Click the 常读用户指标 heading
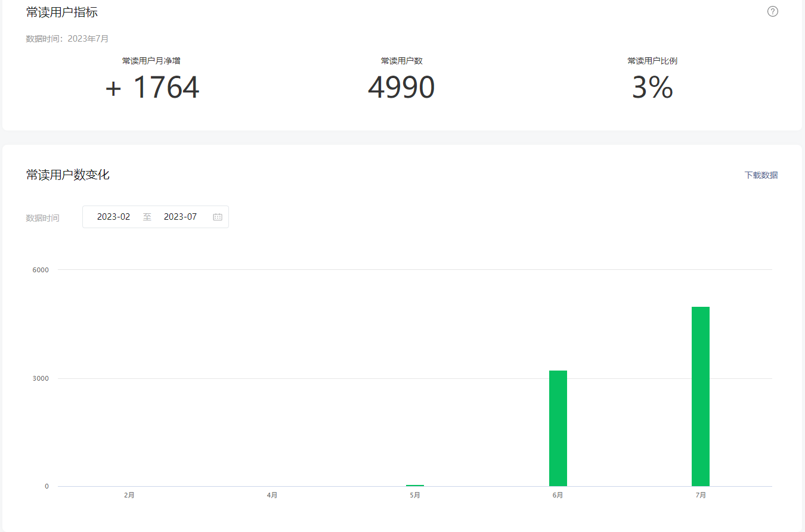Image resolution: width=805 pixels, height=532 pixels. pyautogui.click(x=62, y=12)
